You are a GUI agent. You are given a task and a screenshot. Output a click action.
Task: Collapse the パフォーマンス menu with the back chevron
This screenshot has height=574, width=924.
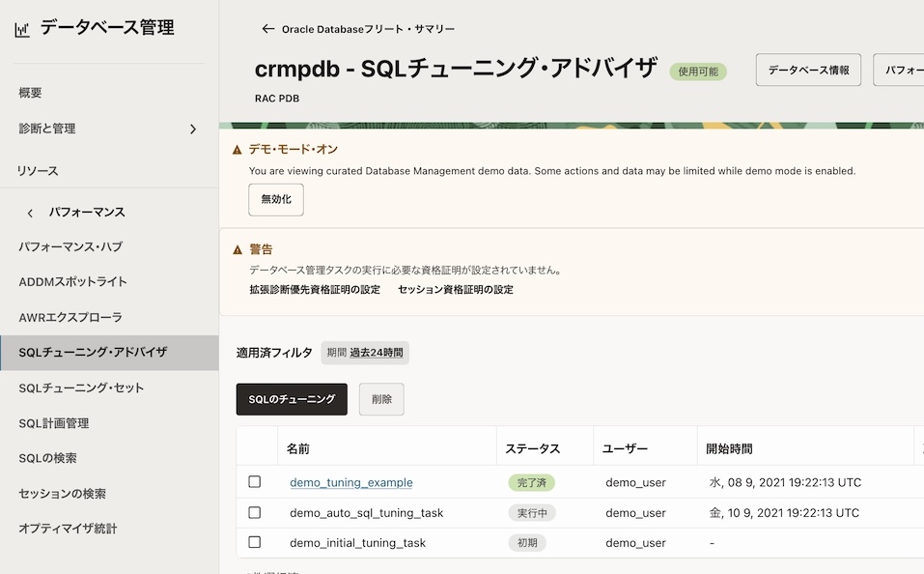[30, 213]
